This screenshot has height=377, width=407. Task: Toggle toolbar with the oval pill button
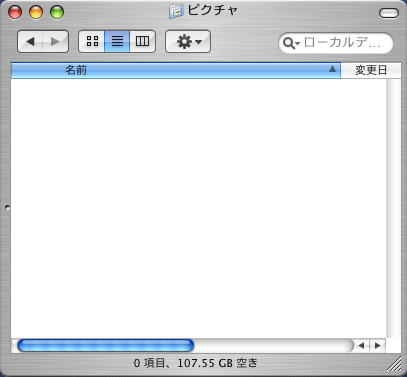click(x=389, y=13)
